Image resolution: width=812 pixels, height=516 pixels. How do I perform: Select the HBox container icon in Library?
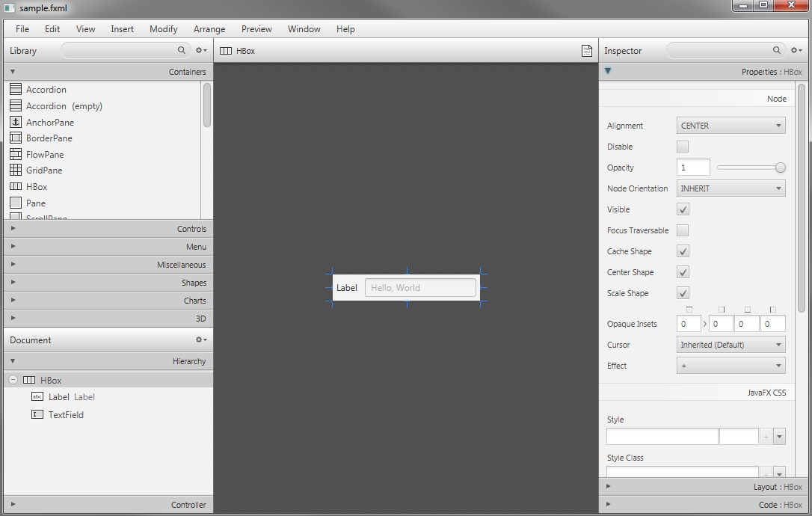point(14,187)
